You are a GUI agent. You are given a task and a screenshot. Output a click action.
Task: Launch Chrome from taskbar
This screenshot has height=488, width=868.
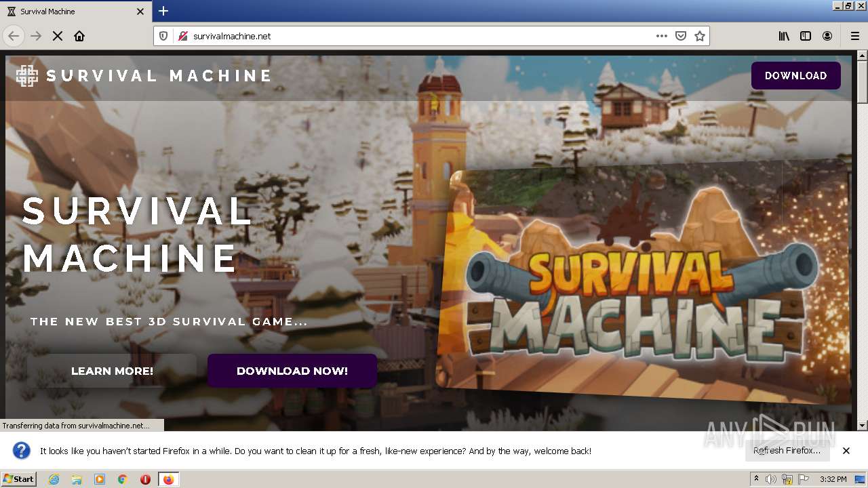(123, 479)
